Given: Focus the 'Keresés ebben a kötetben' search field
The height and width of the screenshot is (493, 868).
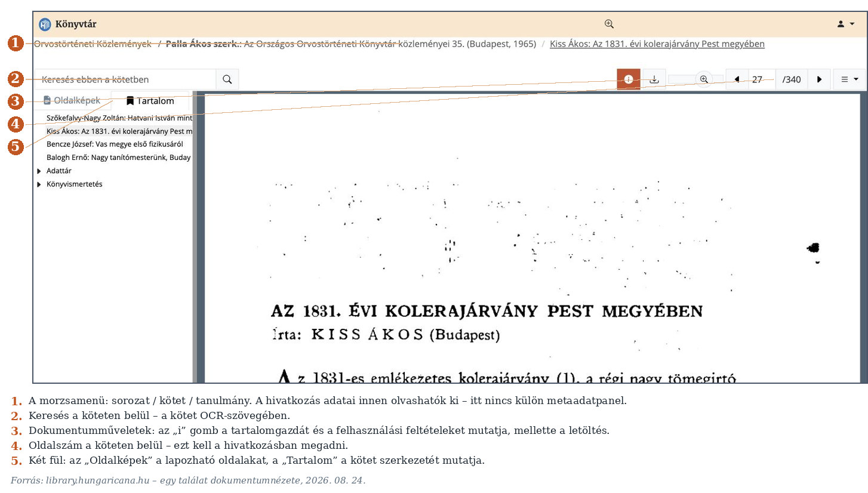Looking at the screenshot, I should coord(125,79).
